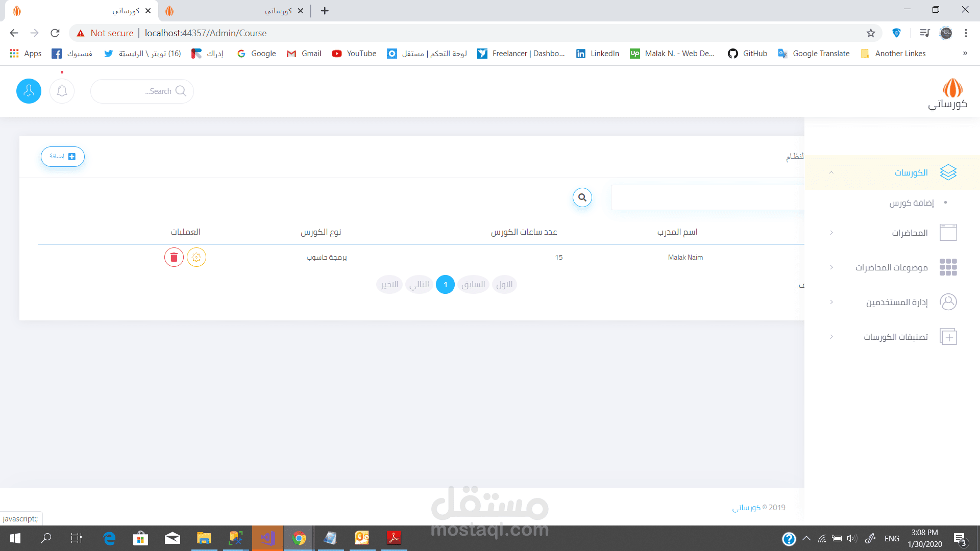The image size is (980, 551).
Task: Click the إضافة add button
Action: pos(62,157)
